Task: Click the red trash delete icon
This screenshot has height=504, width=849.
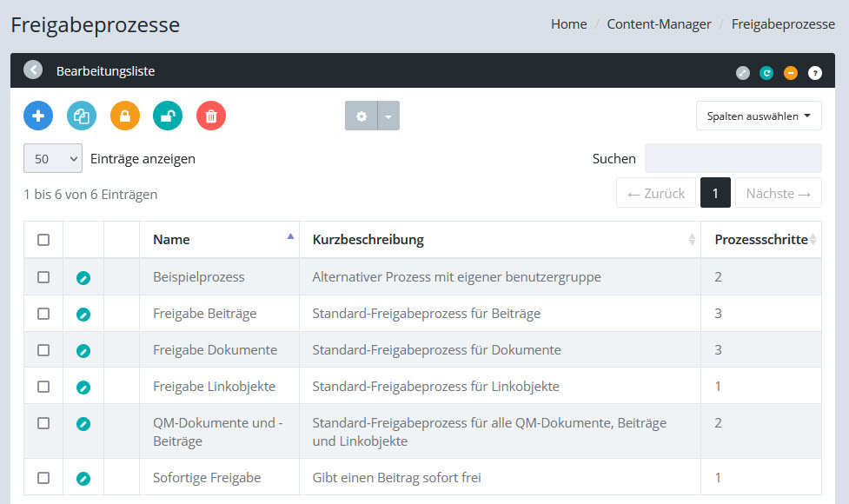Action: pos(211,116)
